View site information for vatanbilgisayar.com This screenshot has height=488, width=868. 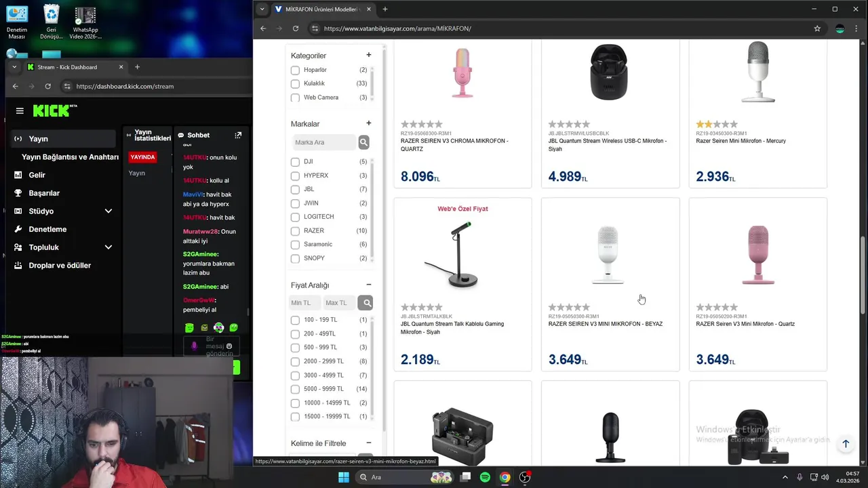(314, 28)
